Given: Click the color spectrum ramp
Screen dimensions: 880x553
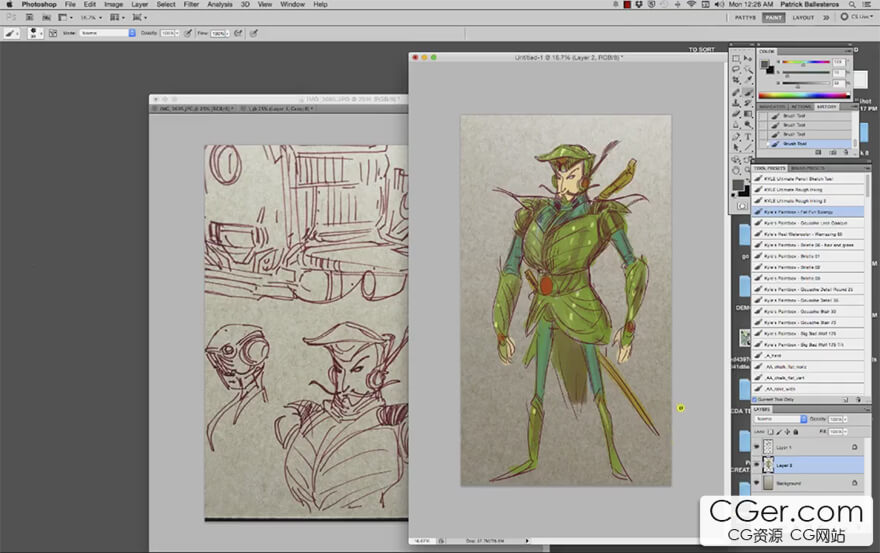Looking at the screenshot, I should pos(804,95).
